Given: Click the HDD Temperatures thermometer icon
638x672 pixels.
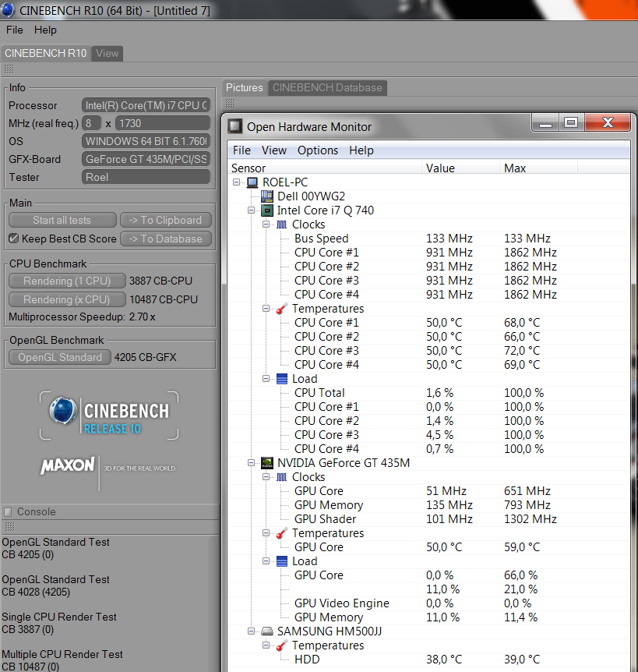Looking at the screenshot, I should pos(281,645).
